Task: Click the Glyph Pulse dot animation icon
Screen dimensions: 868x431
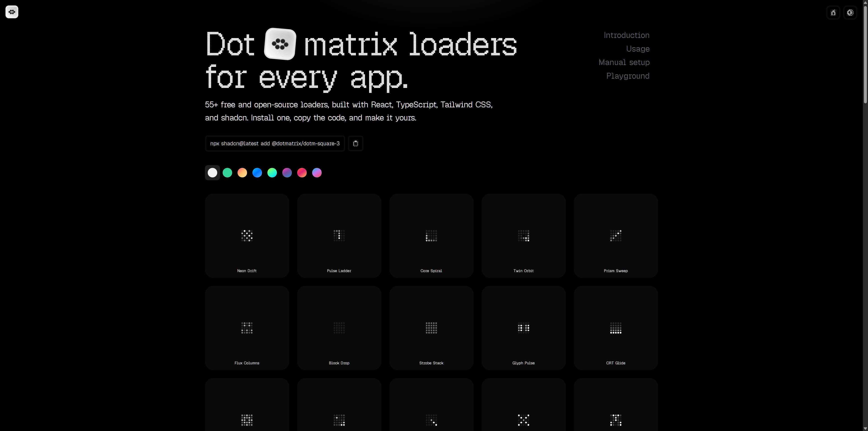Action: point(524,328)
